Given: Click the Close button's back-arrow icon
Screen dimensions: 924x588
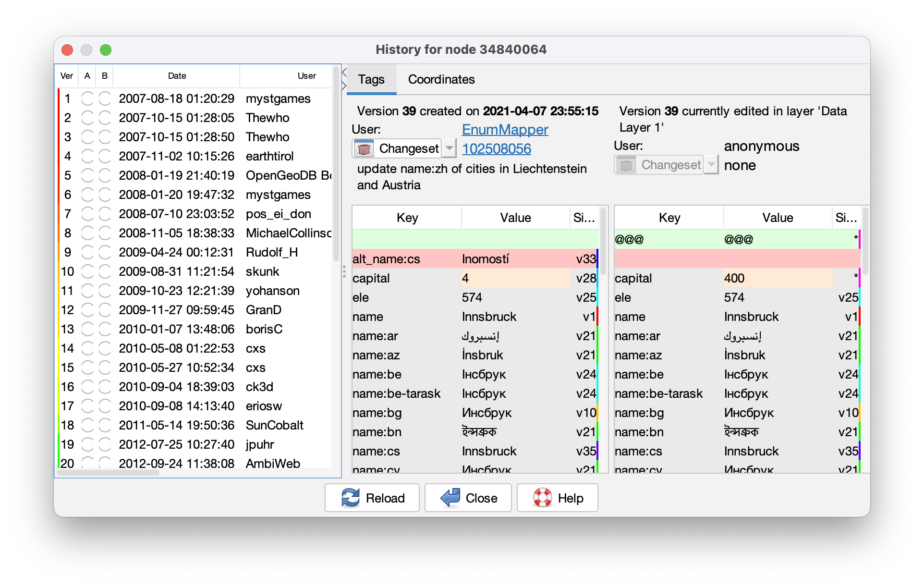Looking at the screenshot, I should tap(450, 498).
